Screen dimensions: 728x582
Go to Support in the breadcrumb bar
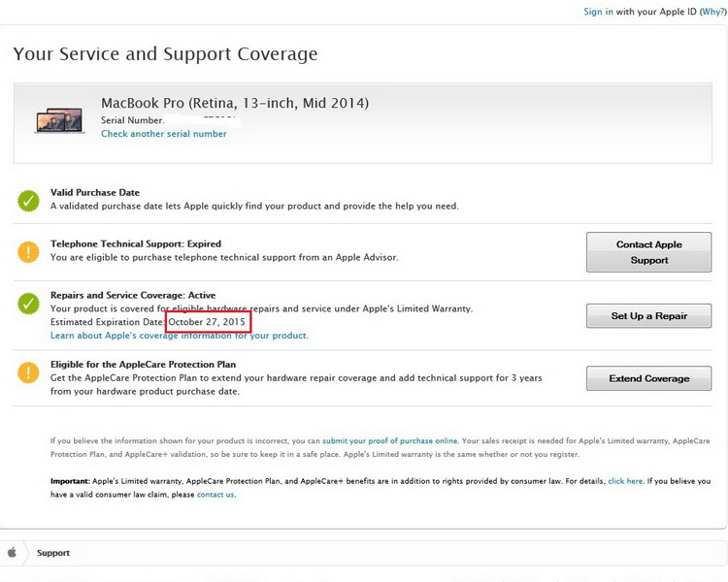point(53,553)
